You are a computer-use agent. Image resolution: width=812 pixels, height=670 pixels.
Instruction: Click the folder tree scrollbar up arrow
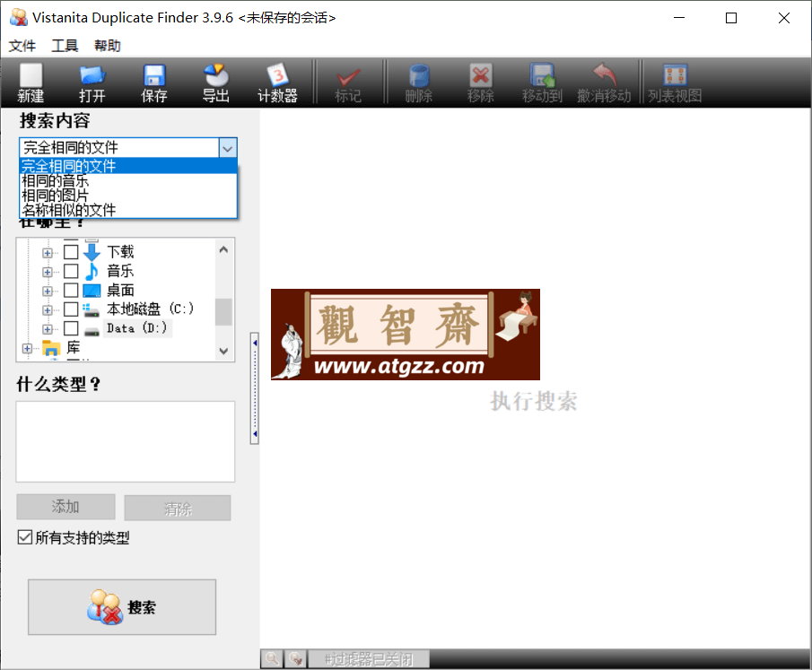[x=223, y=249]
